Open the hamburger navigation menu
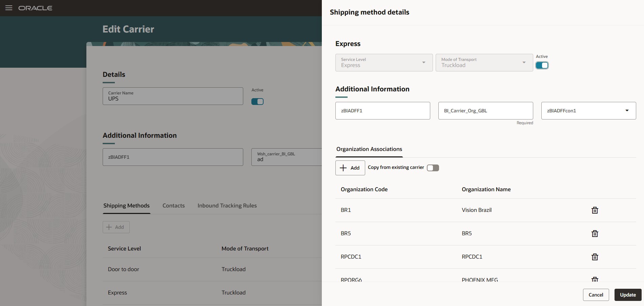 pyautogui.click(x=9, y=8)
